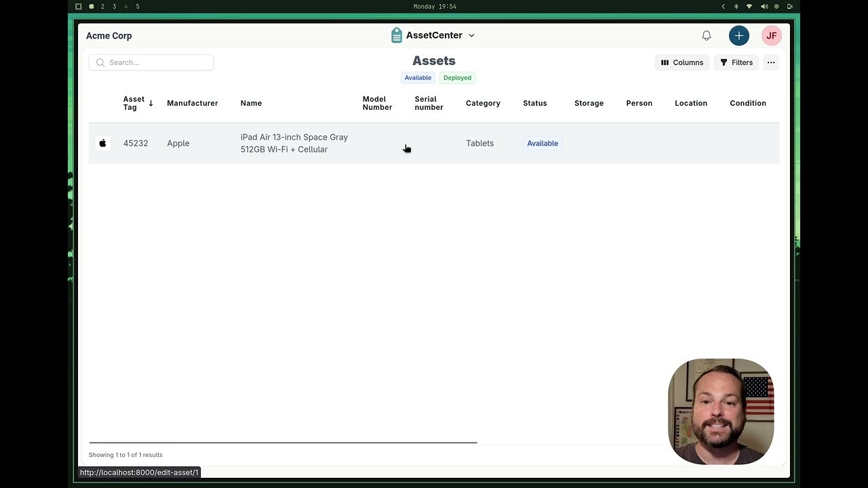Click the blue plus button to add asset
868x488 pixels.
pyautogui.click(x=738, y=35)
